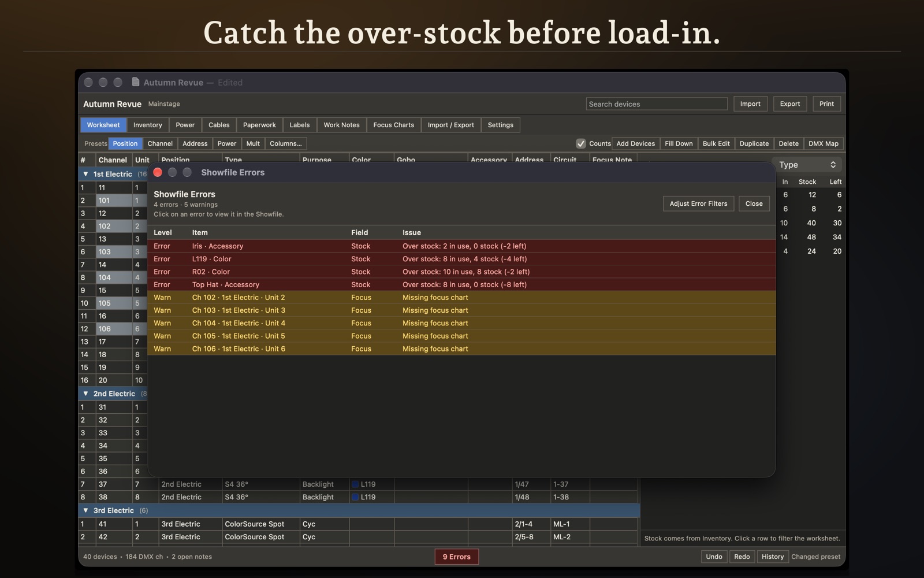Close the Showfile Errors window with red button
The width and height of the screenshot is (924, 578).
[158, 172]
